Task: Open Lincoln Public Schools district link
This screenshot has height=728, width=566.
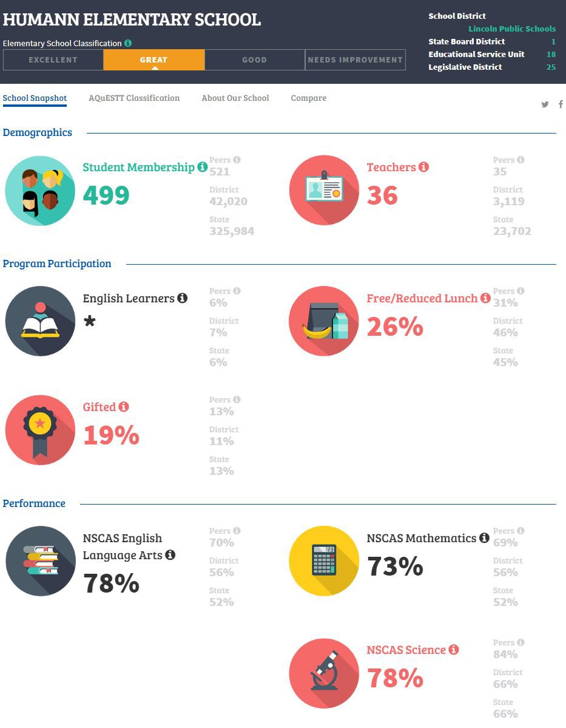Action: (512, 29)
